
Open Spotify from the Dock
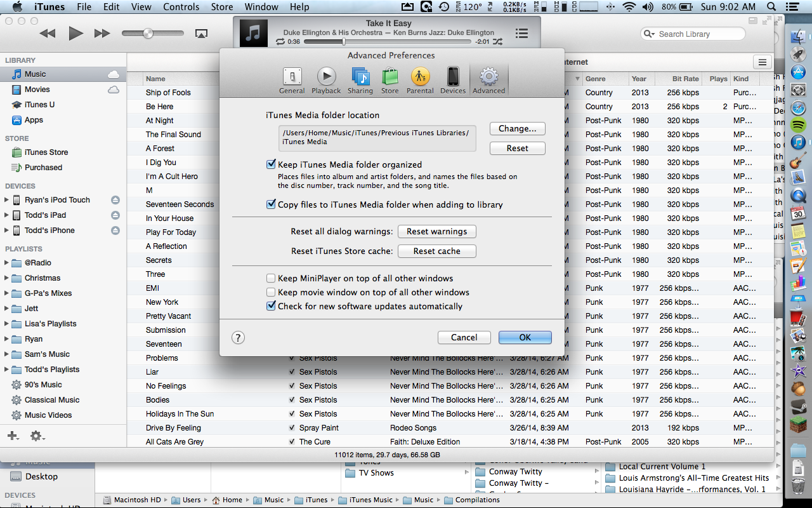799,125
